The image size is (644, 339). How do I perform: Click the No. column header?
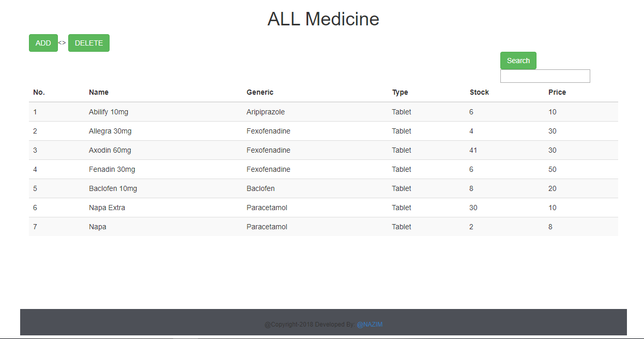tap(39, 92)
